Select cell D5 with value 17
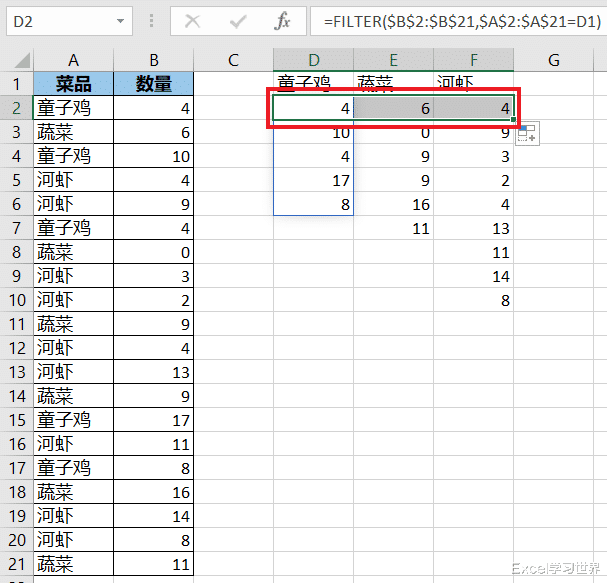The height and width of the screenshot is (583, 607). coord(314,180)
